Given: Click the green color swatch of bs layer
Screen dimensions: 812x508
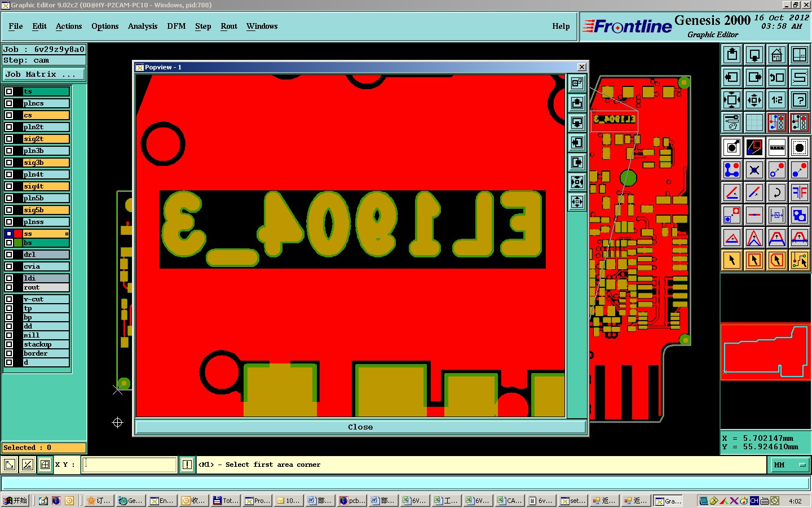Looking at the screenshot, I should coord(19,243).
